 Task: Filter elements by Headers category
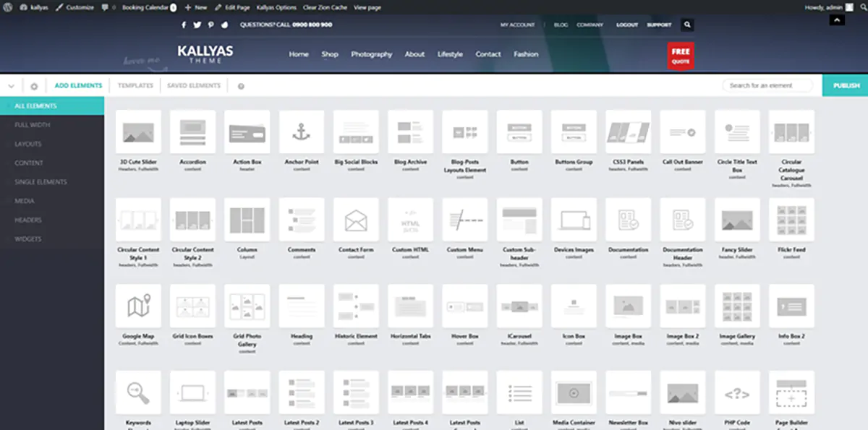click(x=28, y=220)
